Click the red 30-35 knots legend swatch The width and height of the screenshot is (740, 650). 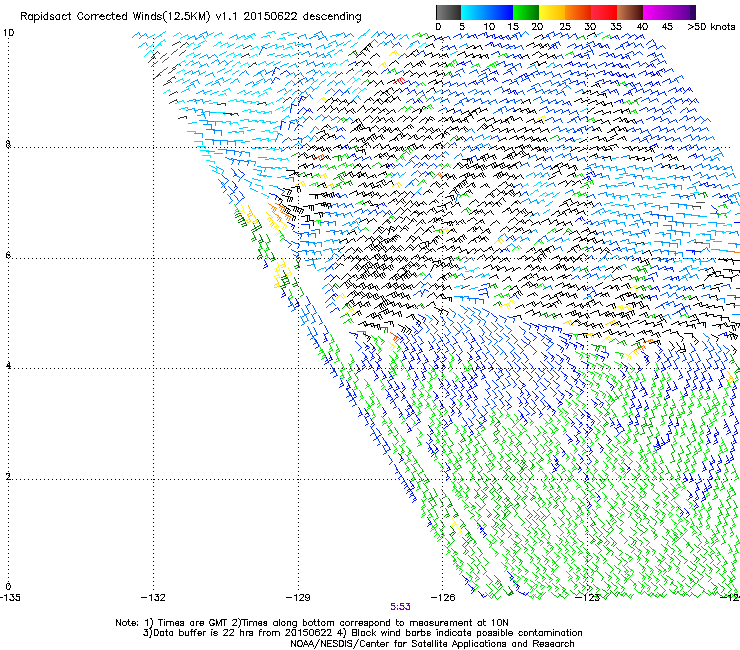click(604, 12)
